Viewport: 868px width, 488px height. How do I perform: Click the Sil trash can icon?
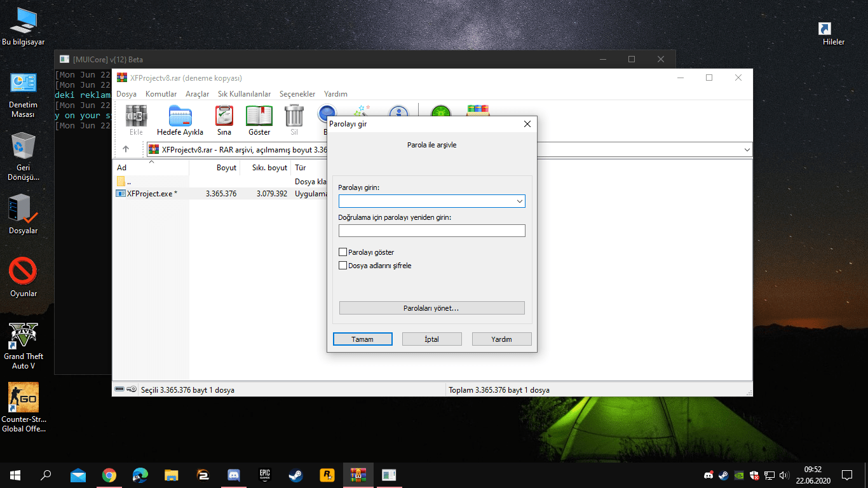tap(294, 116)
